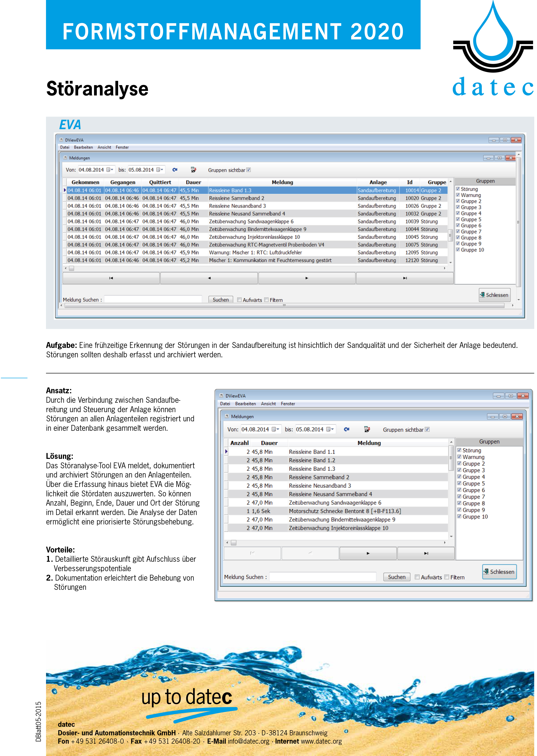Open the Von date picker in upper window

coord(110,170)
